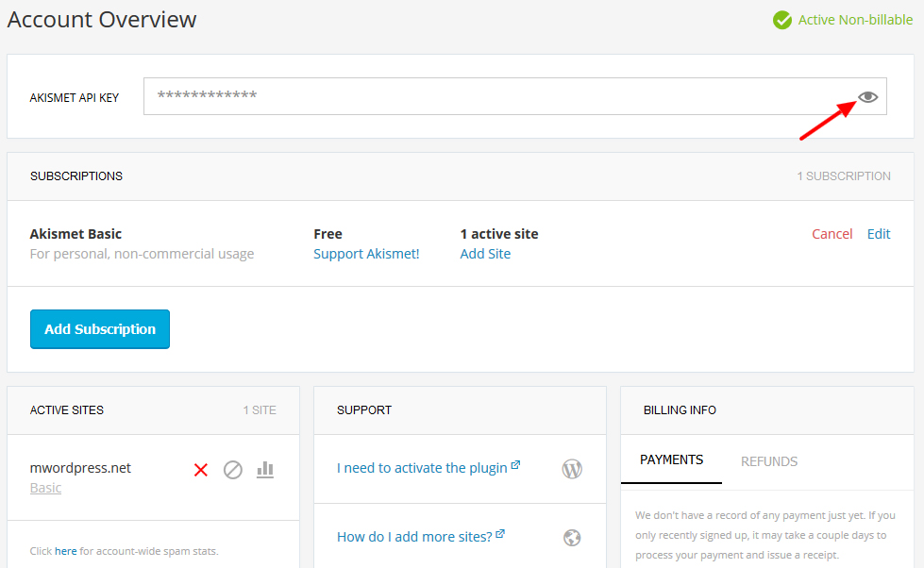Click the 'Free' price label
The width and height of the screenshot is (924, 568).
pos(328,234)
